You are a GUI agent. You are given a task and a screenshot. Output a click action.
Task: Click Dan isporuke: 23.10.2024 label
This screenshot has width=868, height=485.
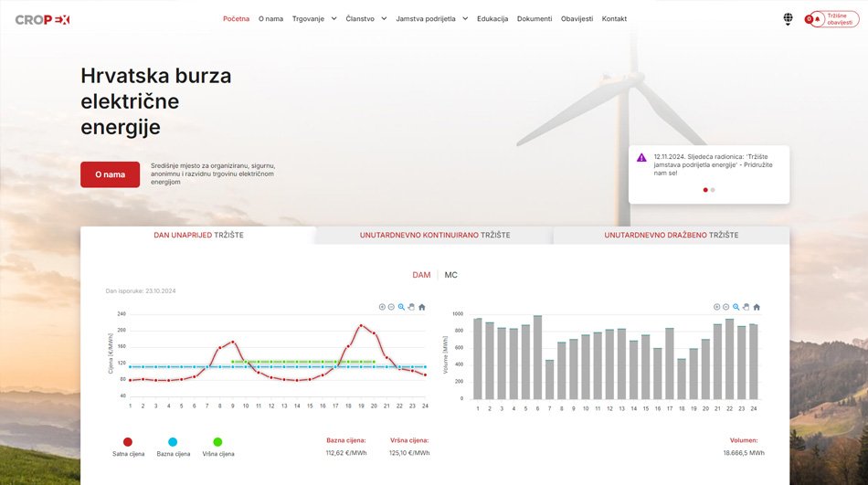coord(141,291)
